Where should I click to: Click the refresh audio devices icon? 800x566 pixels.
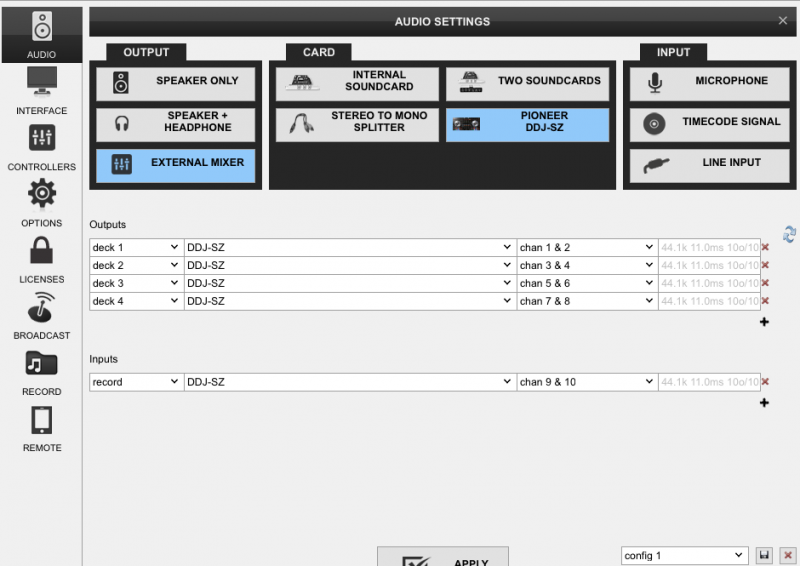coord(789,234)
